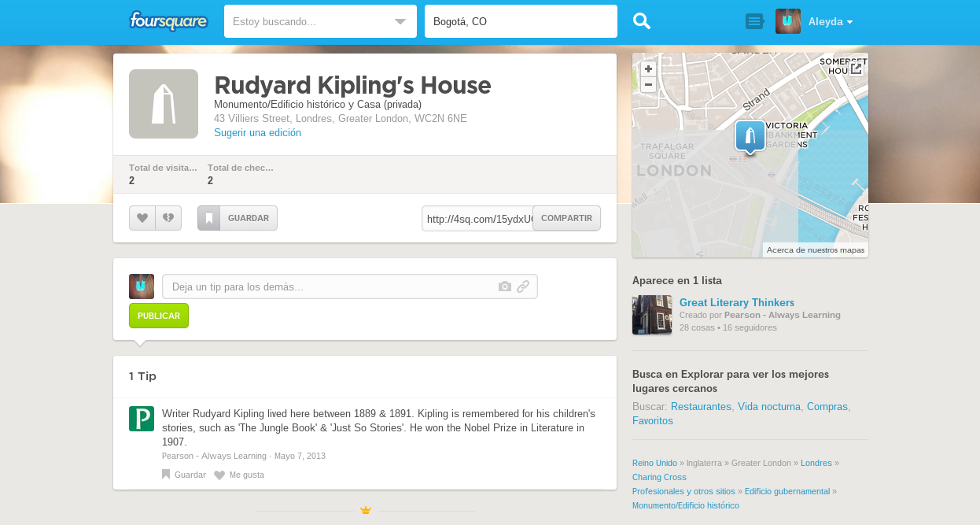Click the blue venue map pin
Viewport: 980px width, 525px height.
tap(750, 137)
